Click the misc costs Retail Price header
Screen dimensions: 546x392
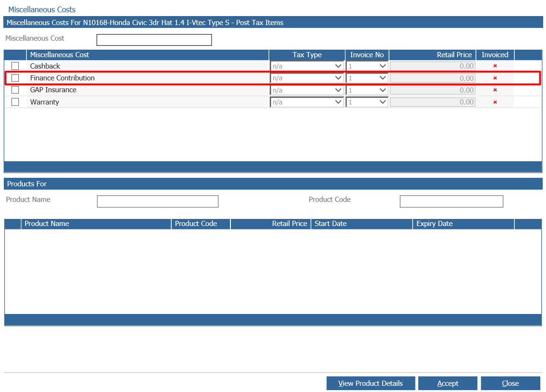pyautogui.click(x=432, y=55)
